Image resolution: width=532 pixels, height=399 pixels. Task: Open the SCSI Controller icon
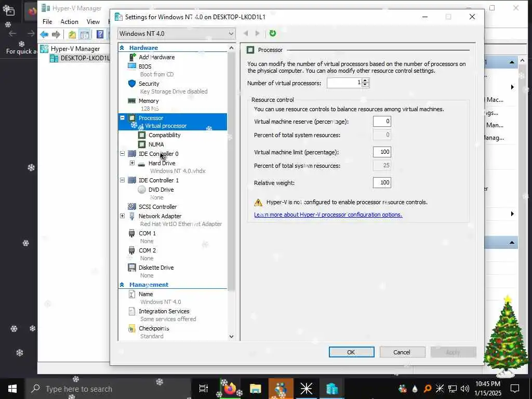coord(132,207)
